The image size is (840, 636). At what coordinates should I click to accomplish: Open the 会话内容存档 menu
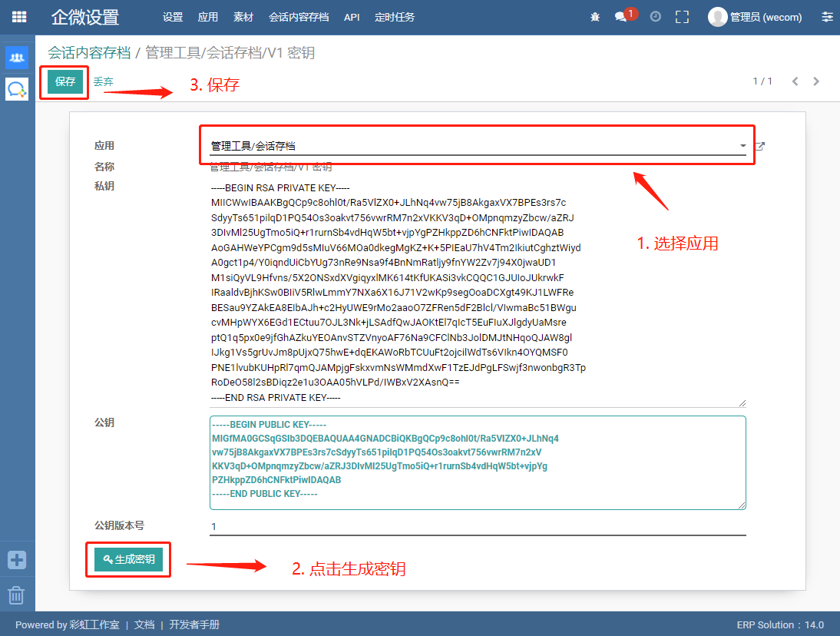[x=299, y=17]
